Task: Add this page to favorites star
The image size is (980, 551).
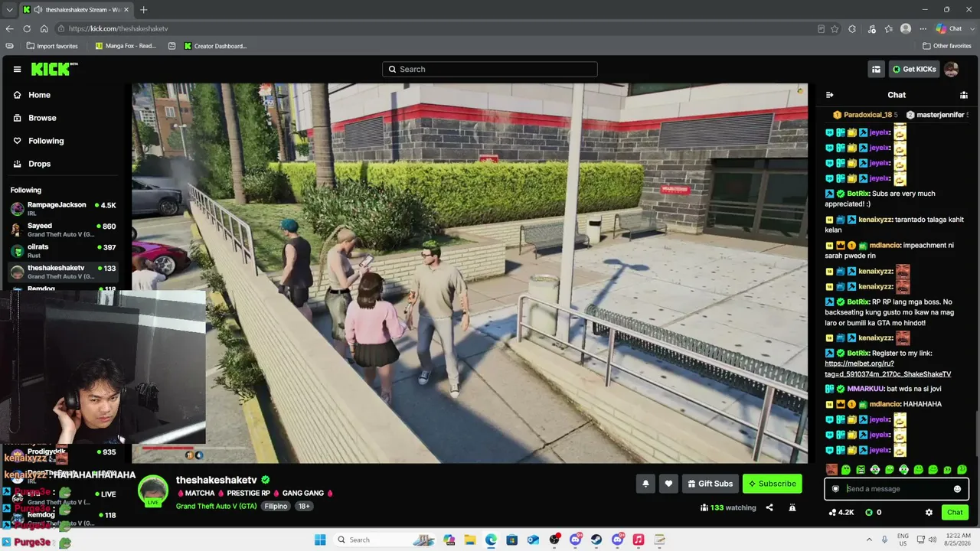Action: pos(835,29)
